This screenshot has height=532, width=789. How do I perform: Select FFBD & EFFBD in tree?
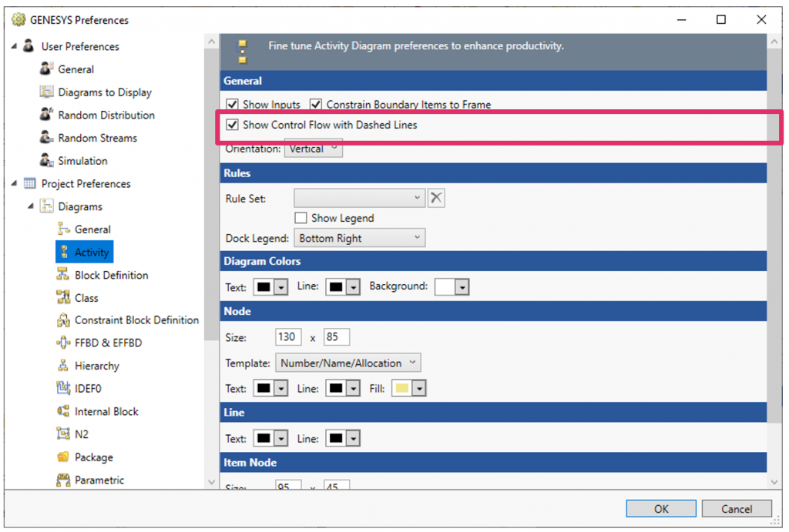[x=108, y=343]
